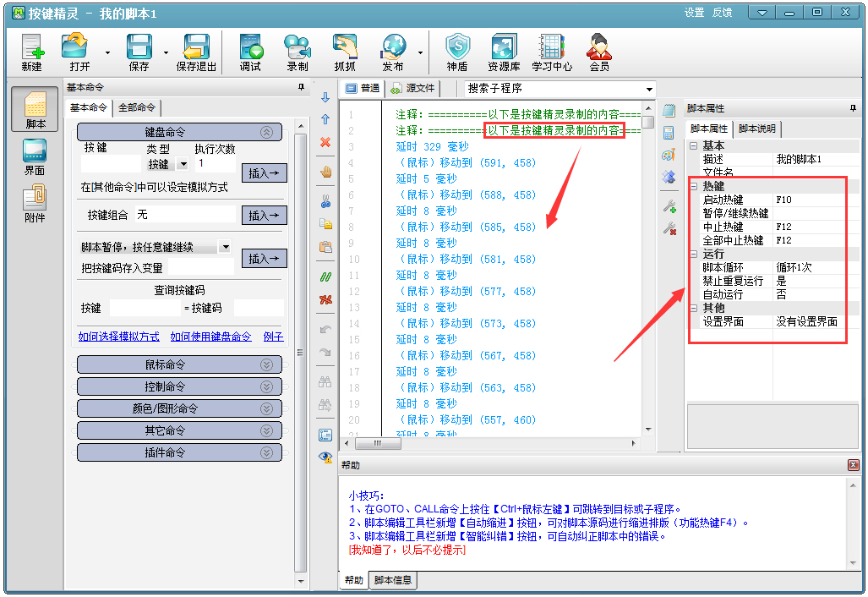Start recording with the 录制 icon
Viewport: 868px width, 597px height.
[298, 52]
